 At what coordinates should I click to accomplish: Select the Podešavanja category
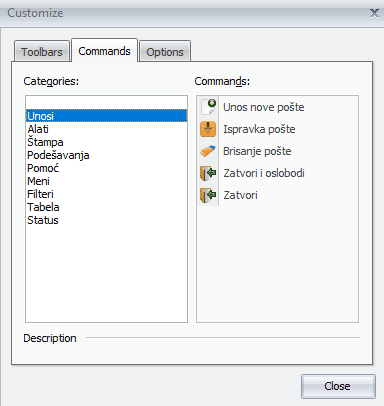point(58,155)
